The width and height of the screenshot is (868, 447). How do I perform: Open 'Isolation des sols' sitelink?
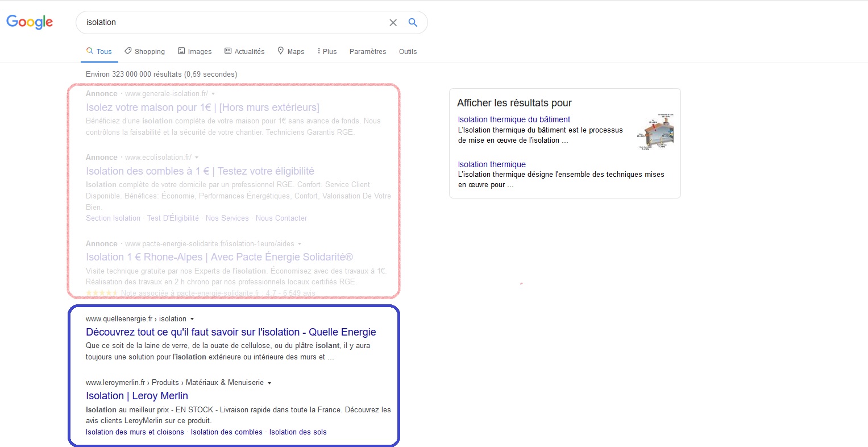point(298,432)
